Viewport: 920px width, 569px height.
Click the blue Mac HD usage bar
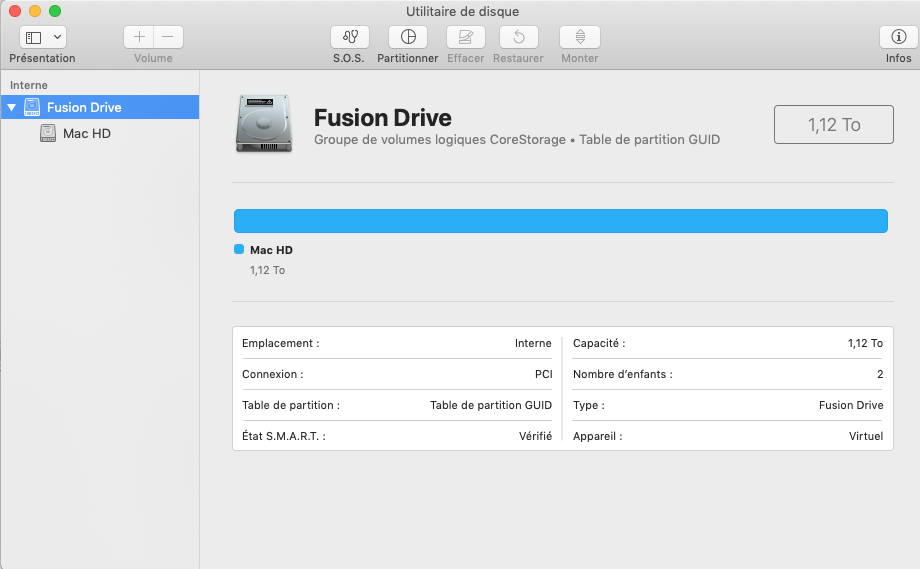(560, 221)
